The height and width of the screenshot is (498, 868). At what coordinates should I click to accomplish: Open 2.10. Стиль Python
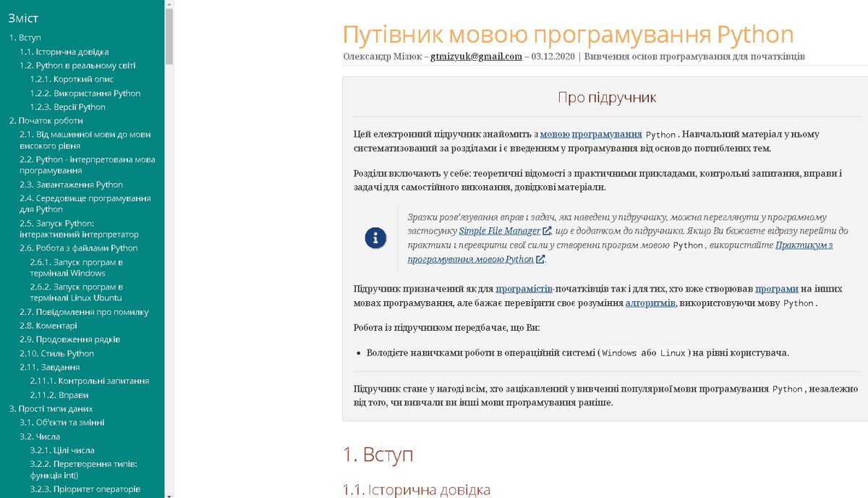pos(56,353)
